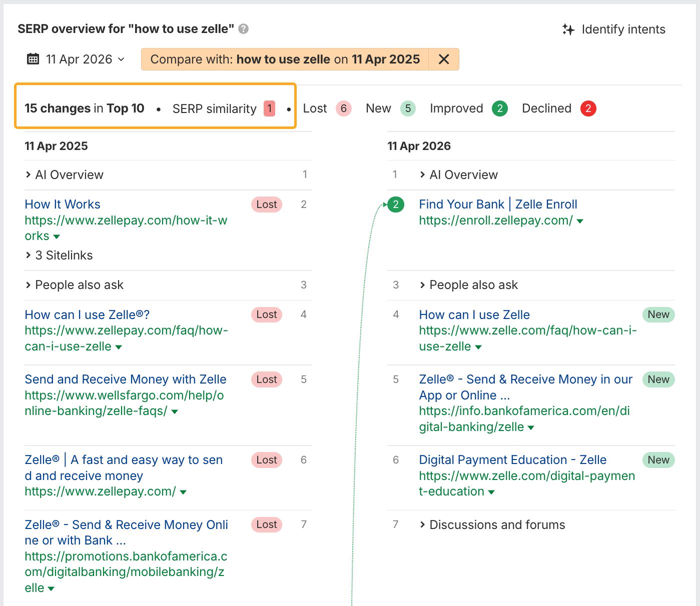Click the New tag on Digital Payment Education
The image size is (700, 606).
(x=658, y=460)
